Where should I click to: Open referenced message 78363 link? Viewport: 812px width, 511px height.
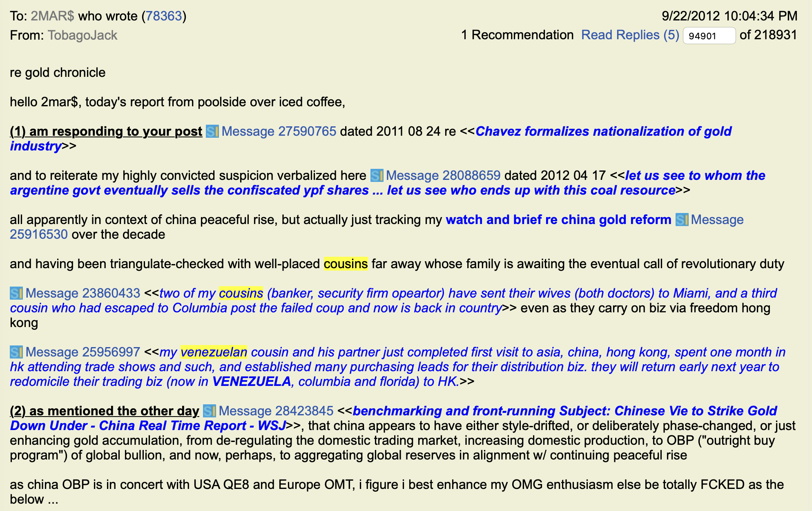click(164, 16)
